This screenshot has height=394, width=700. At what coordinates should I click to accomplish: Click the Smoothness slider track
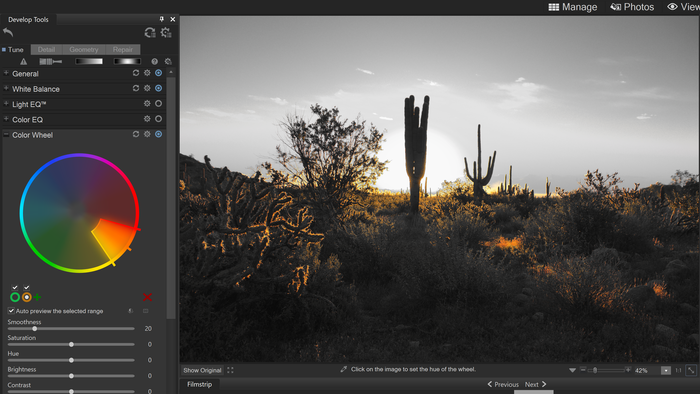click(71, 329)
